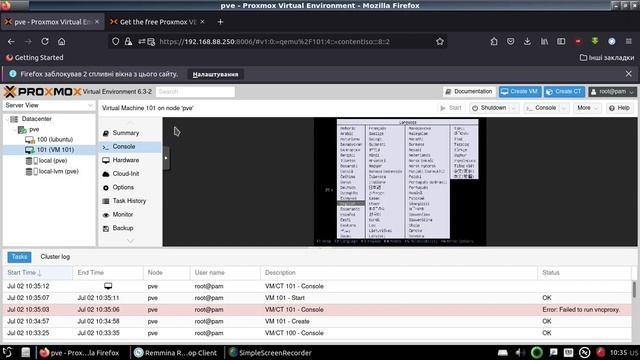Reload the page with the refresh icon
Image resolution: width=640 pixels, height=360 pixels.
(x=45, y=41)
